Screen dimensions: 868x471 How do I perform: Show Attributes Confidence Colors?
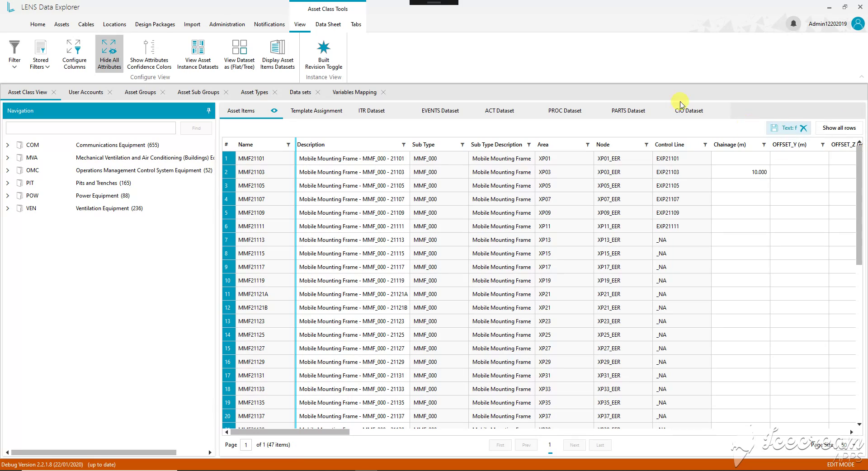tap(149, 54)
